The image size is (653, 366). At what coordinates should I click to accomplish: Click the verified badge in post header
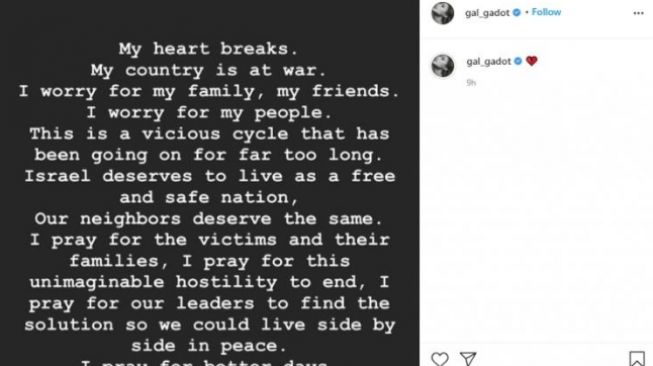click(x=517, y=12)
